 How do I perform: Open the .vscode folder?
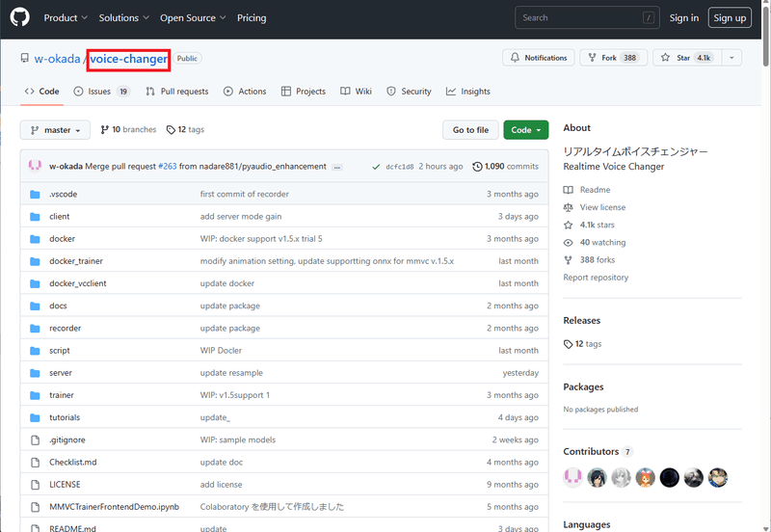tap(63, 194)
